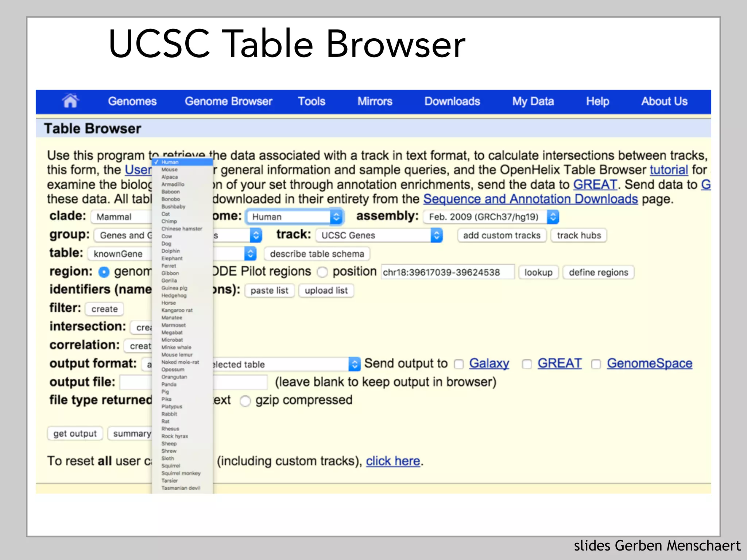The height and width of the screenshot is (560, 747).
Task: Check the Galaxy output checkbox
Action: coord(458,364)
